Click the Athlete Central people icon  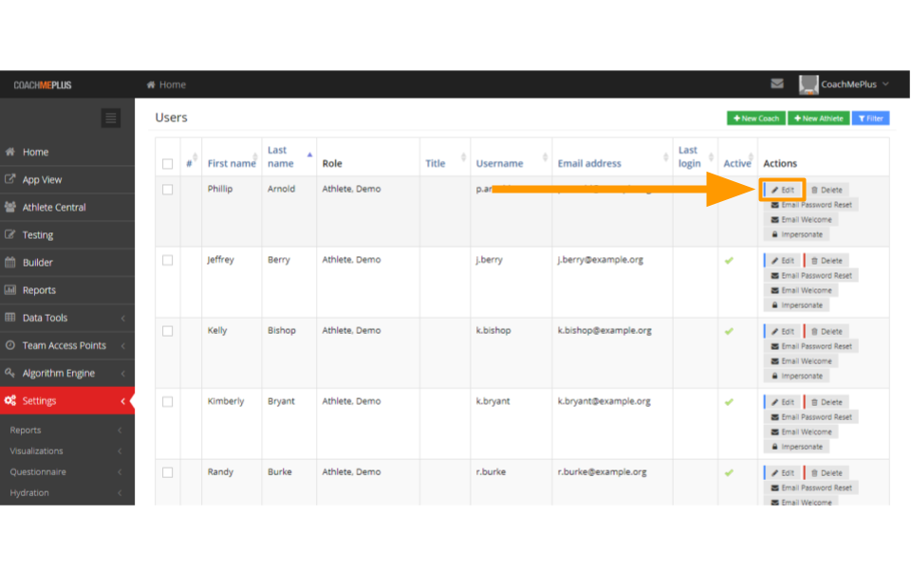click(x=9, y=207)
